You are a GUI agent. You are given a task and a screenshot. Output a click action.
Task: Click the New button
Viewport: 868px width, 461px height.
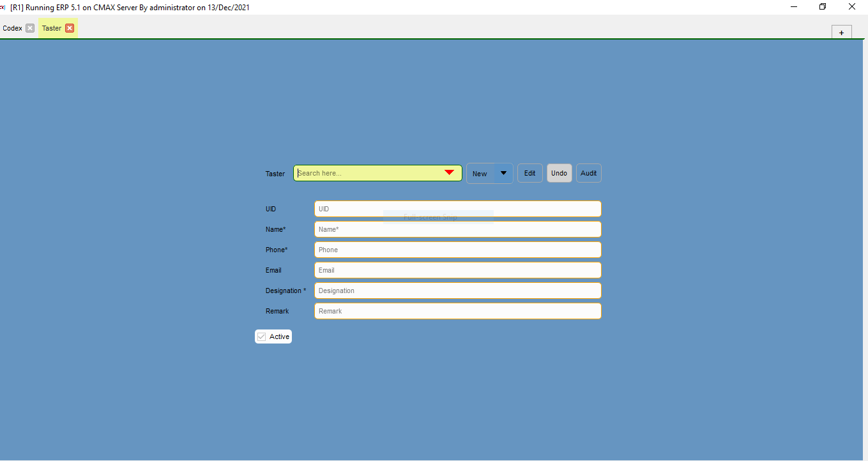tap(480, 174)
